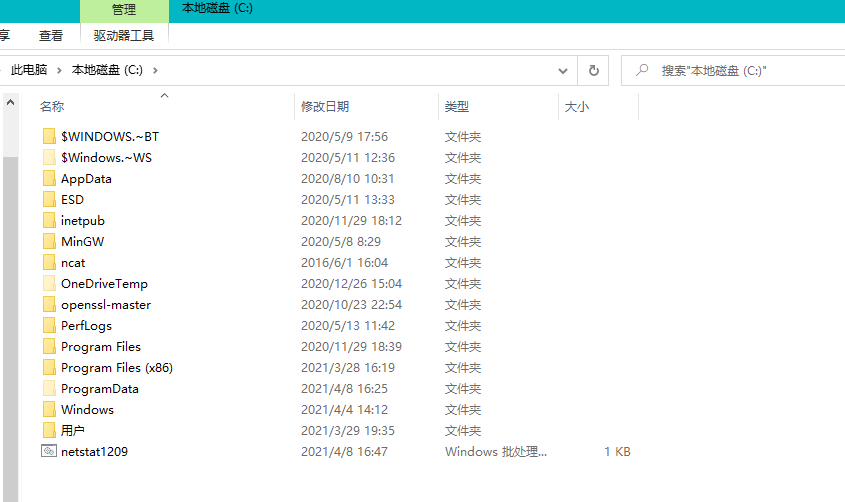
Task: Click the search magnifier icon
Action: (x=642, y=70)
